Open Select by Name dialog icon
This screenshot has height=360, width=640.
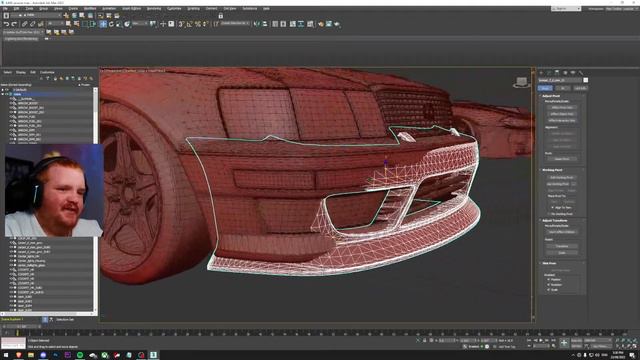click(76, 24)
